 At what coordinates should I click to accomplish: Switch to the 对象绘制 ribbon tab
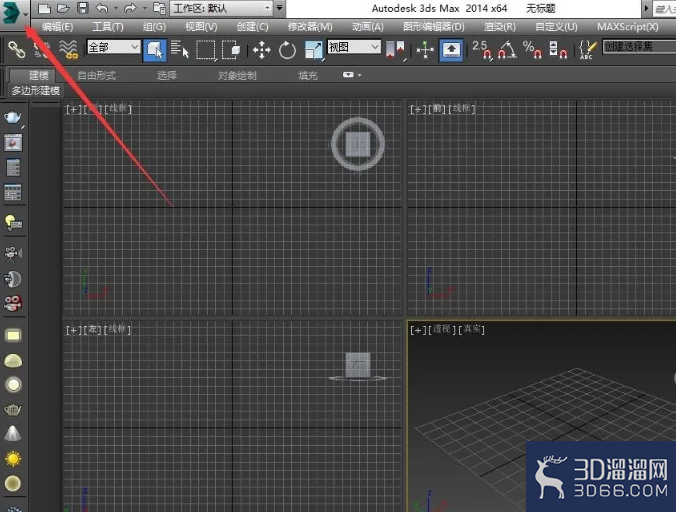[237, 75]
